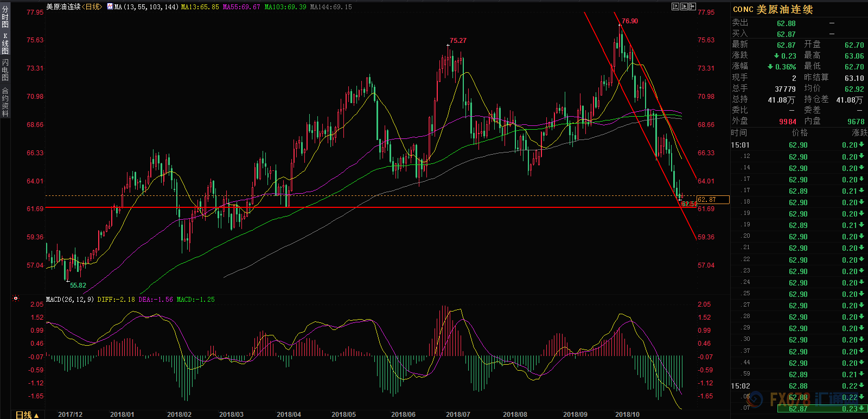Click the 卖出 price 62.88
868x419 pixels.
786,23
